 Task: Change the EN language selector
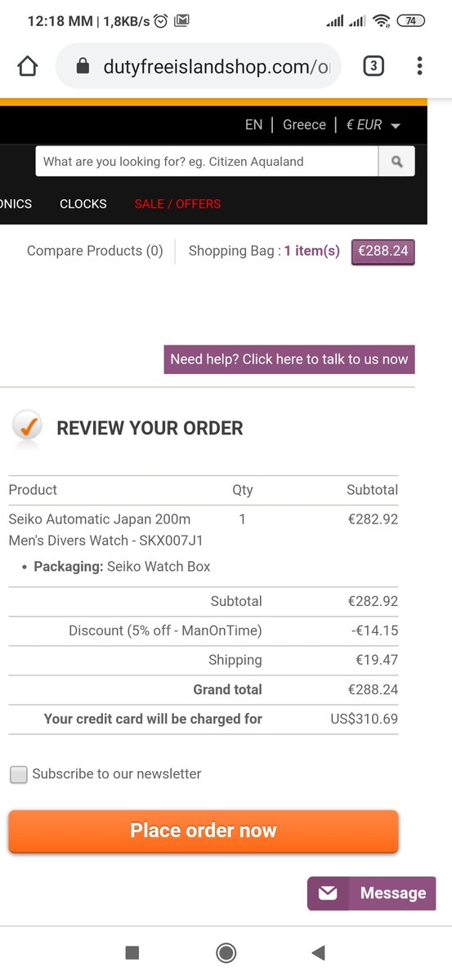tap(253, 125)
